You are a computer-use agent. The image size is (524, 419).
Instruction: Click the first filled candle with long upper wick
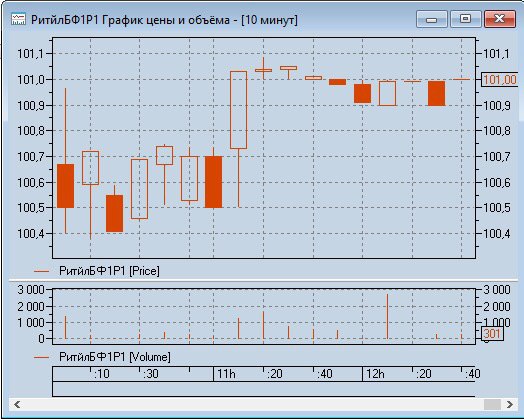tap(66, 186)
